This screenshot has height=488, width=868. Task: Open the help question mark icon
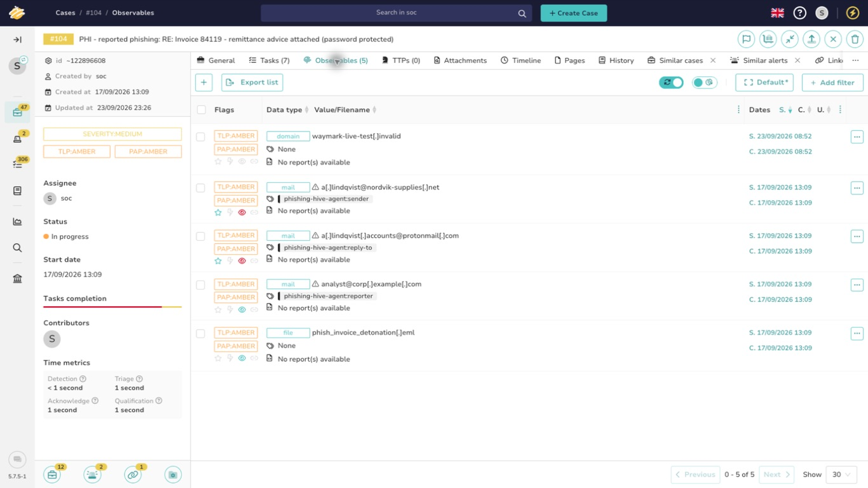[800, 13]
